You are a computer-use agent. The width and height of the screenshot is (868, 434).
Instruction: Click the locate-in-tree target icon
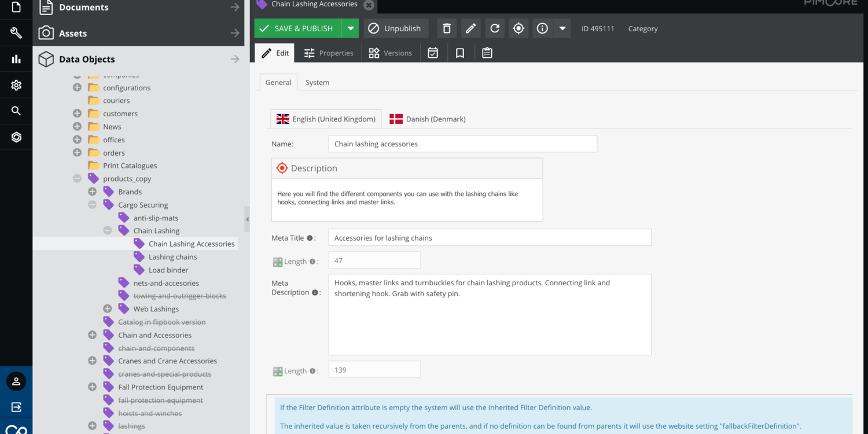(518, 28)
